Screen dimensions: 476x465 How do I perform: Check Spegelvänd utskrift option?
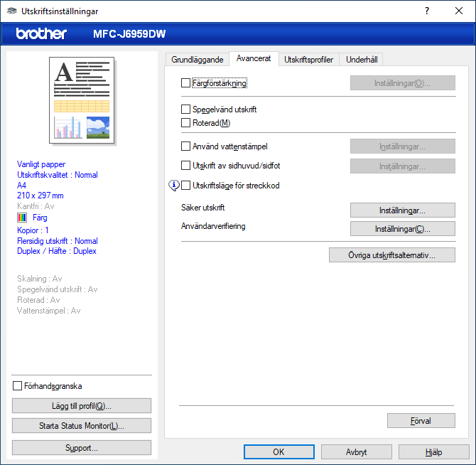click(x=185, y=109)
